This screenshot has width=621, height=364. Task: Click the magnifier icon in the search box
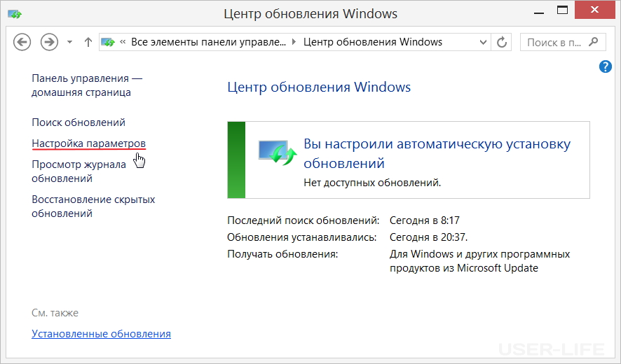(x=594, y=42)
